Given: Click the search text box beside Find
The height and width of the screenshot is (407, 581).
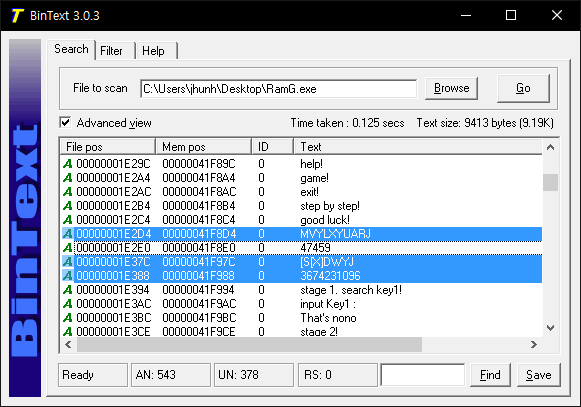Looking at the screenshot, I should (x=423, y=375).
